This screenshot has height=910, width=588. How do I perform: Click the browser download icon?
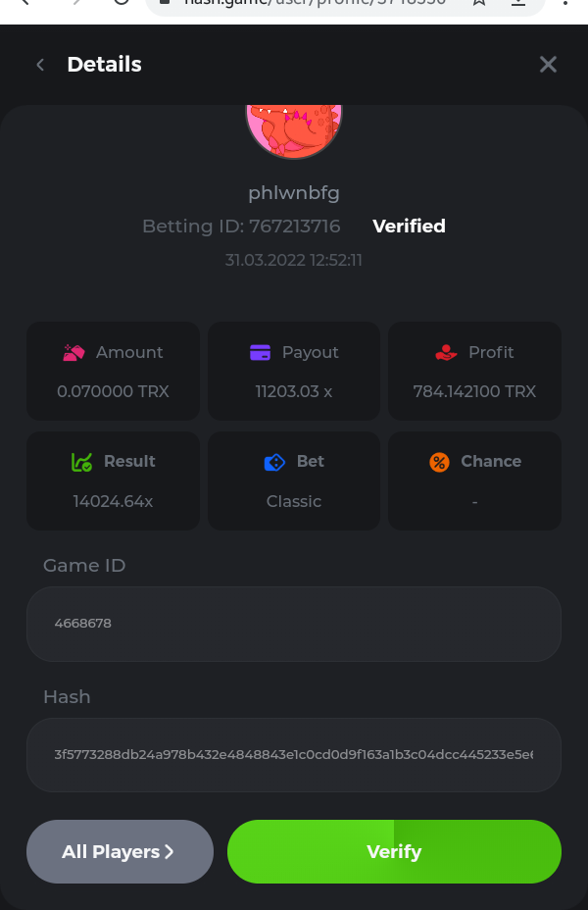[x=518, y=2]
